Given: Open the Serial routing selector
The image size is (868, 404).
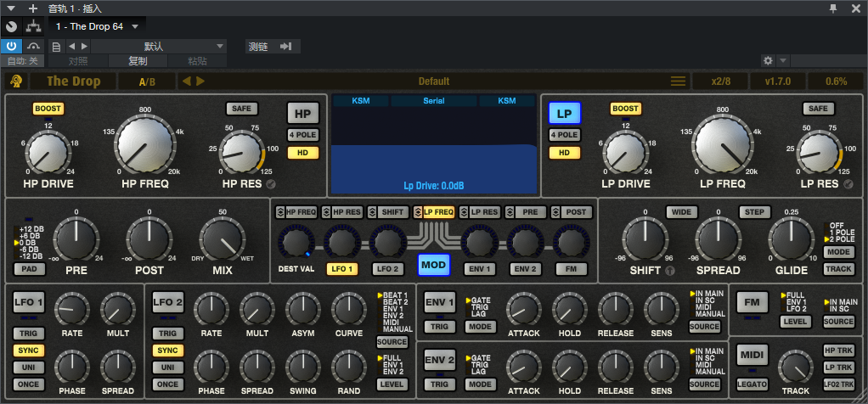Looking at the screenshot, I should 434,101.
